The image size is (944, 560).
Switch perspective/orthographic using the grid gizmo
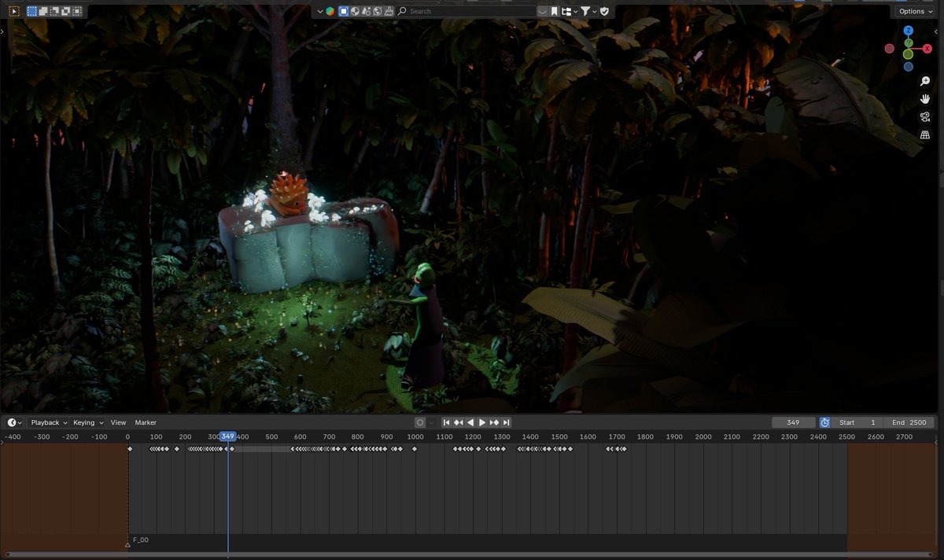point(925,135)
